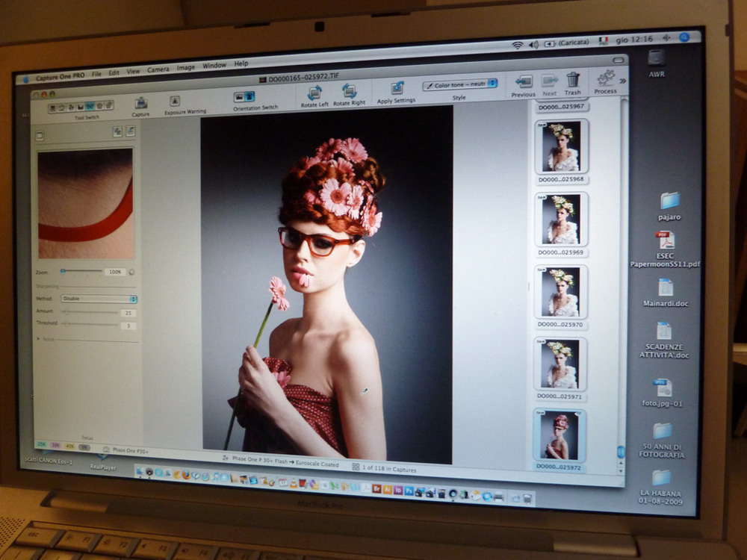Open the Style dropdown Color tone
This screenshot has width=747, height=560.
click(460, 84)
